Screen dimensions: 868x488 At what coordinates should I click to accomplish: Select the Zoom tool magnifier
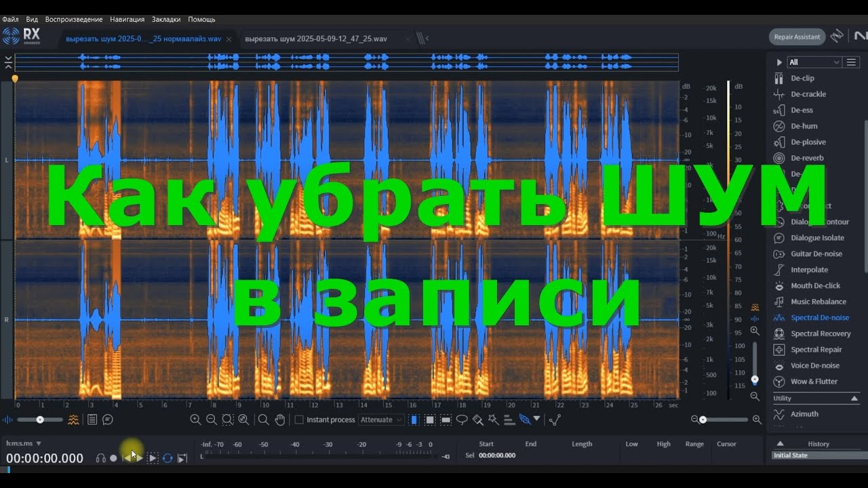pyautogui.click(x=263, y=420)
